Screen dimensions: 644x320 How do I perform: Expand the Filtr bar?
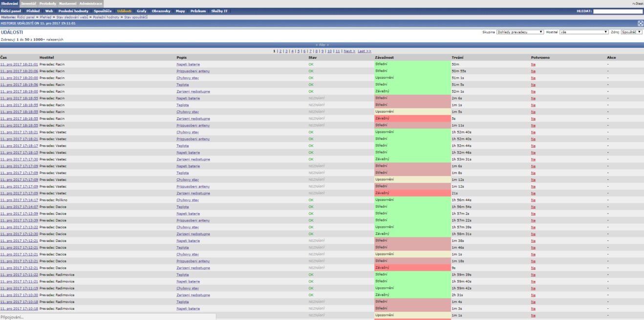click(x=322, y=45)
